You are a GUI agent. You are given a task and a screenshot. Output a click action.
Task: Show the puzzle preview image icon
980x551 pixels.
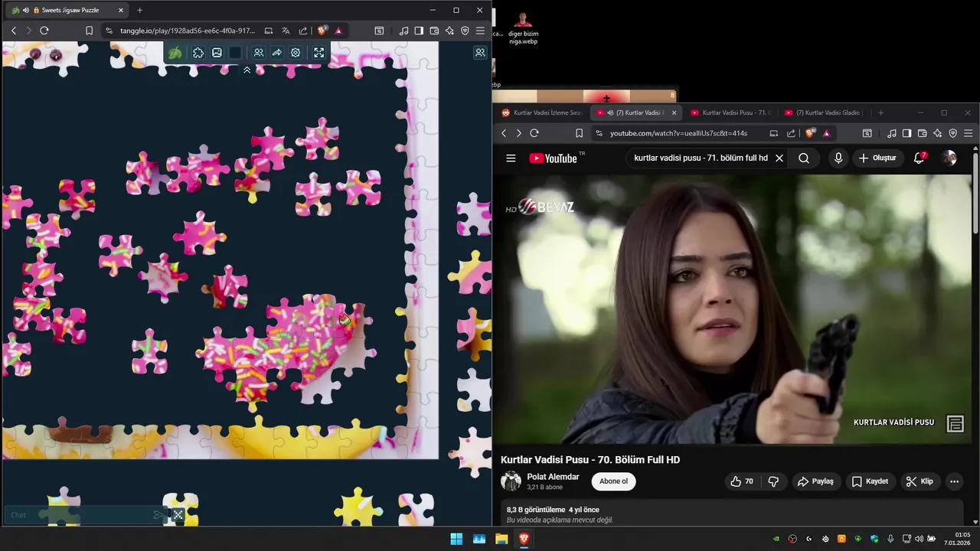click(x=217, y=53)
